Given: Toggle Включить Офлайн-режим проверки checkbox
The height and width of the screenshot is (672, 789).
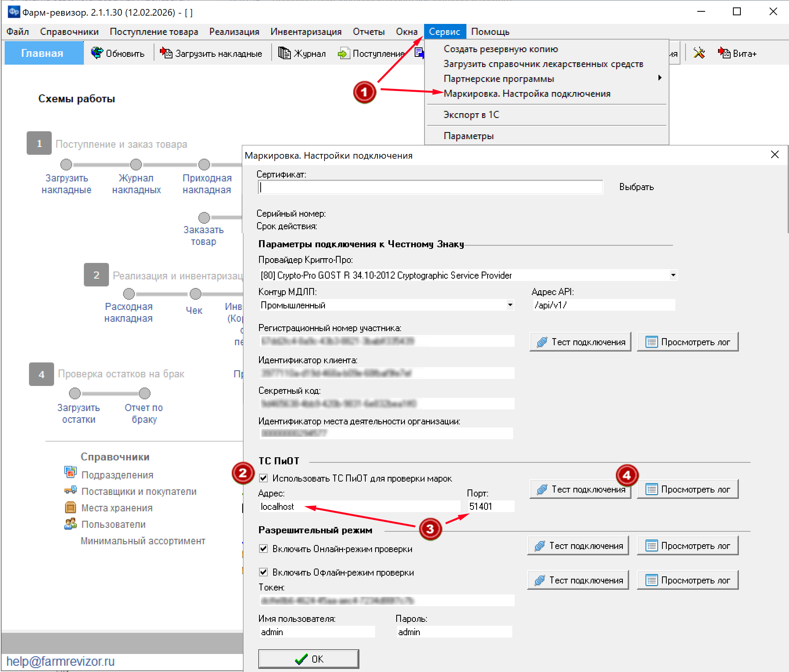Looking at the screenshot, I should tap(264, 572).
